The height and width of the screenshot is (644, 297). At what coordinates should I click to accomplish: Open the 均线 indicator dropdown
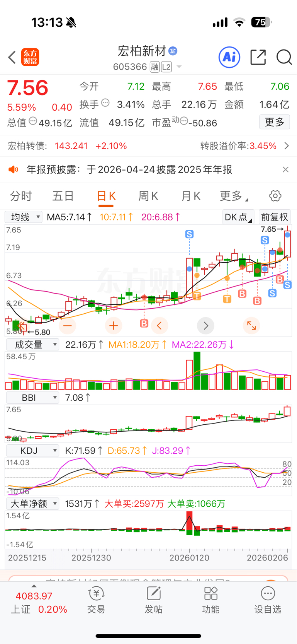pyautogui.click(x=24, y=217)
